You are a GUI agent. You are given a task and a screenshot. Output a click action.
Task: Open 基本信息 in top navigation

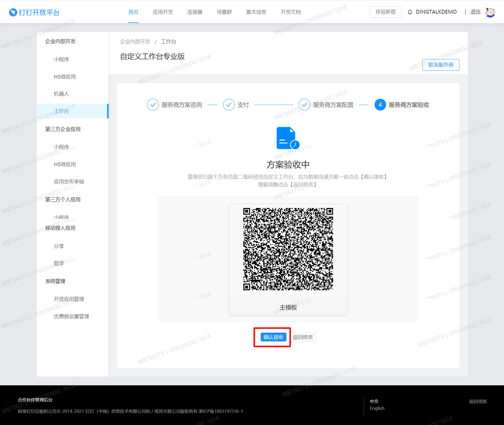point(256,12)
